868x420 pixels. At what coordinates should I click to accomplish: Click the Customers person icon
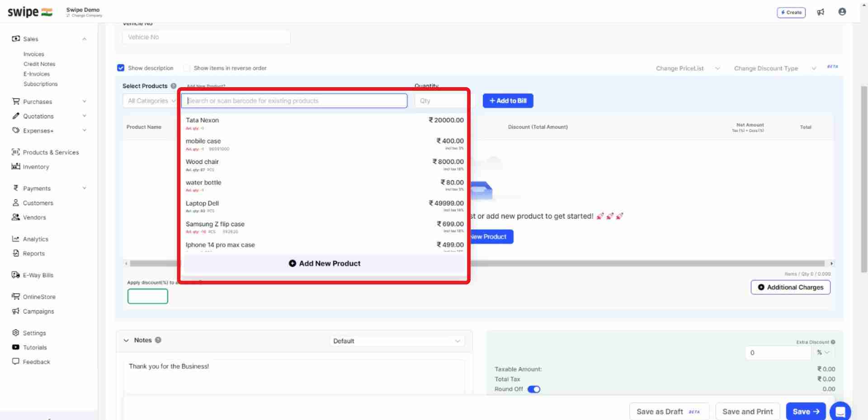click(x=16, y=203)
